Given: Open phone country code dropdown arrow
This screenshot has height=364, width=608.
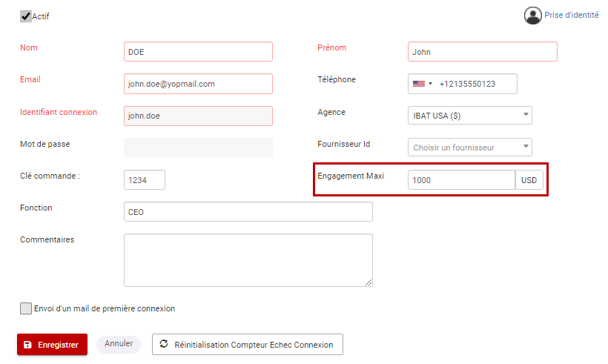Looking at the screenshot, I should coord(430,84).
